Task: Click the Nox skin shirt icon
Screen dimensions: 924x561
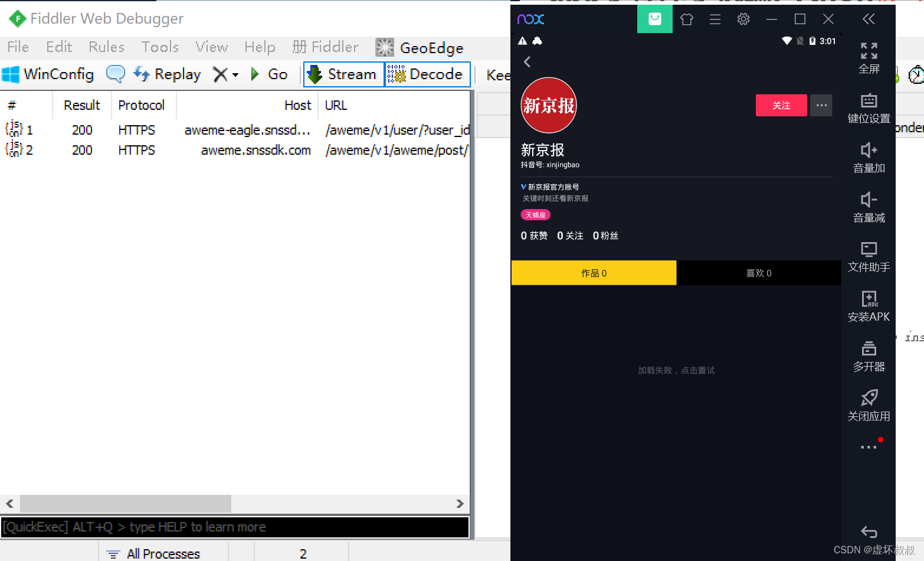Action: [687, 19]
